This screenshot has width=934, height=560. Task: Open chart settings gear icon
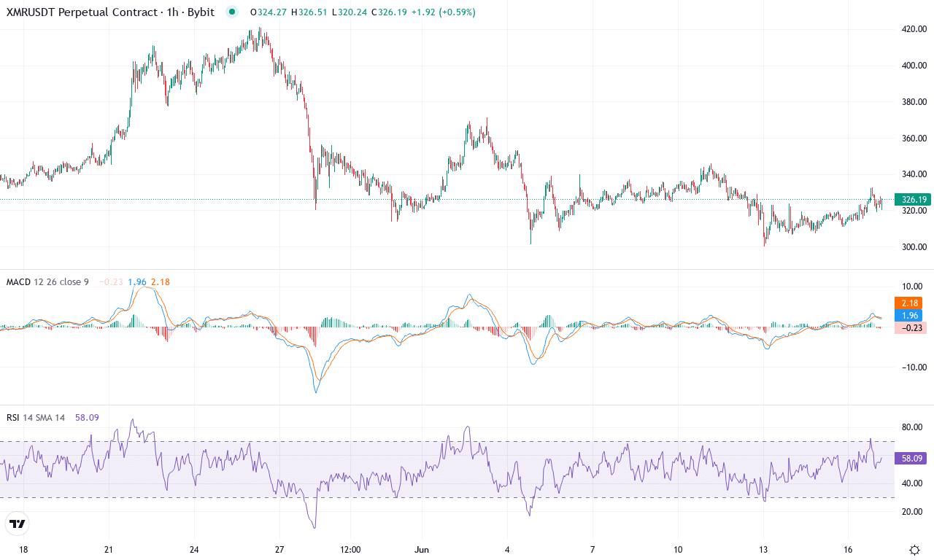coord(914,549)
